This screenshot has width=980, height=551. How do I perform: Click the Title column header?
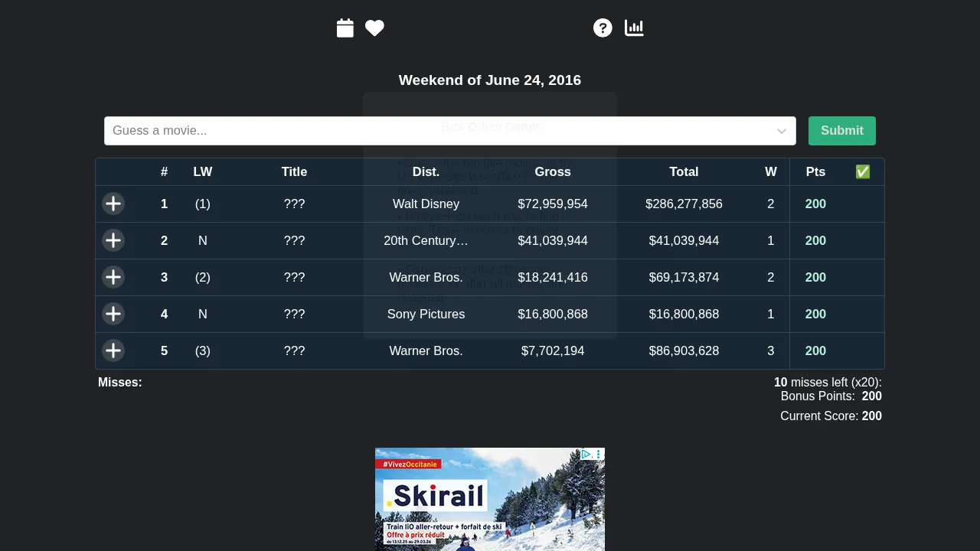(x=294, y=171)
